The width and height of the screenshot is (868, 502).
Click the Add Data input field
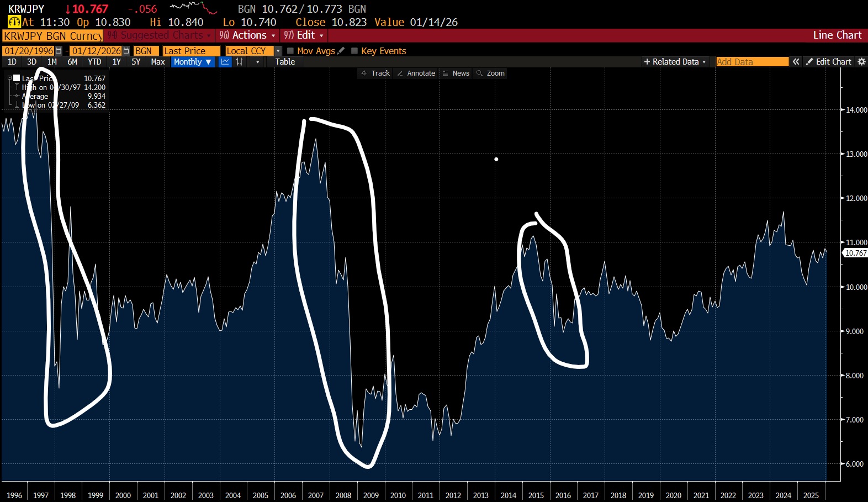pos(752,62)
